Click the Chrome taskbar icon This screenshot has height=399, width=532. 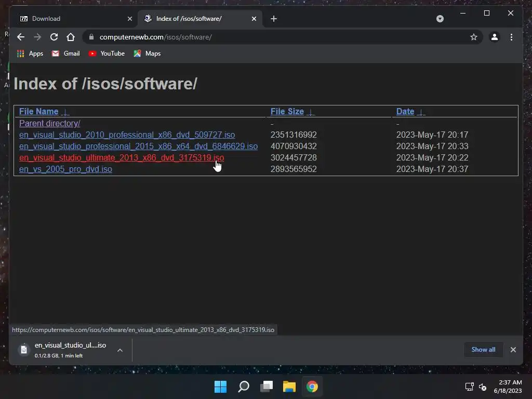click(x=312, y=387)
